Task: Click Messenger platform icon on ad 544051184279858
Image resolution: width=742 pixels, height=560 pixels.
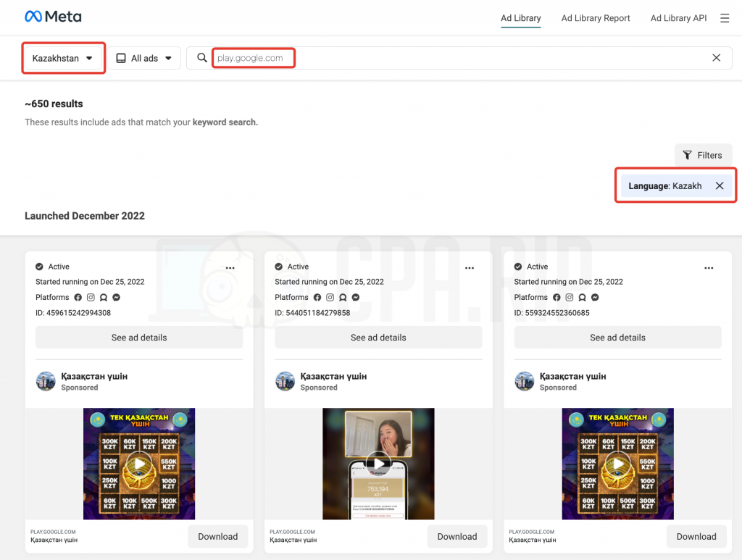Action: pos(356,297)
